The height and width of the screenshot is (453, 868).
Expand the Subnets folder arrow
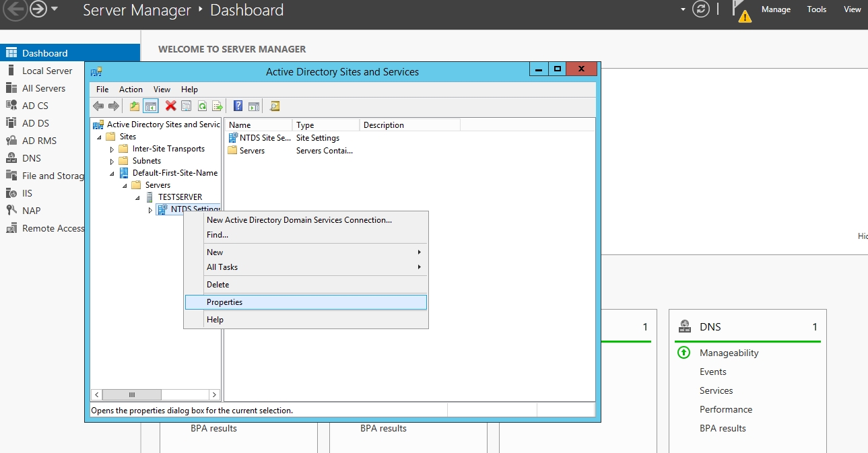click(x=112, y=162)
